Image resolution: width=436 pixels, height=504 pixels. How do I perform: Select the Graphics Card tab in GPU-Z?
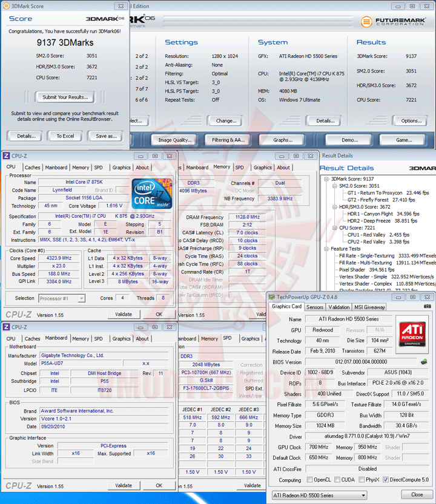click(x=286, y=307)
